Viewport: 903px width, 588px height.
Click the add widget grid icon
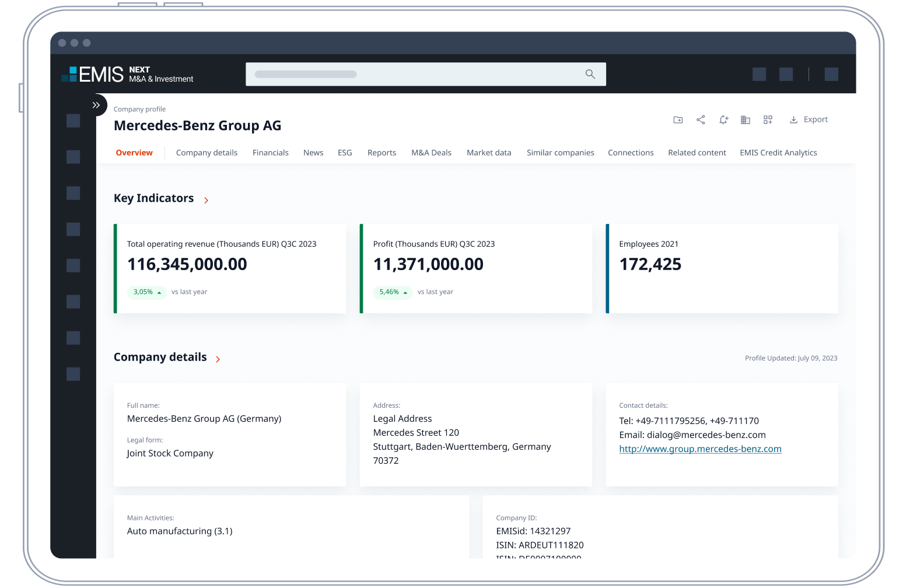768,120
